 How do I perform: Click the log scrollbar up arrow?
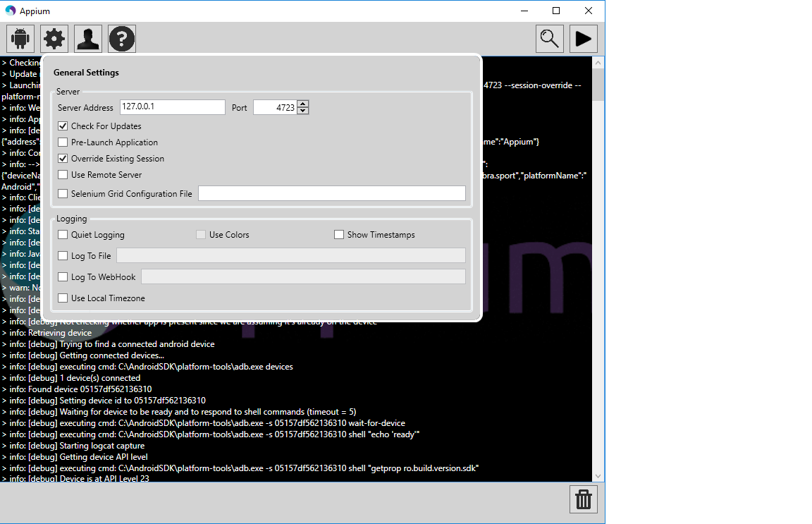pos(598,63)
